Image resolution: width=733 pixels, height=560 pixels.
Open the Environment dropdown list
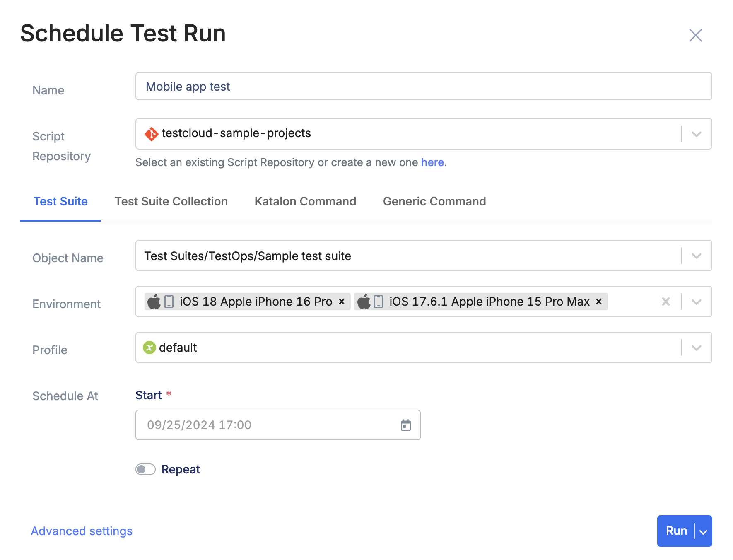[696, 302]
